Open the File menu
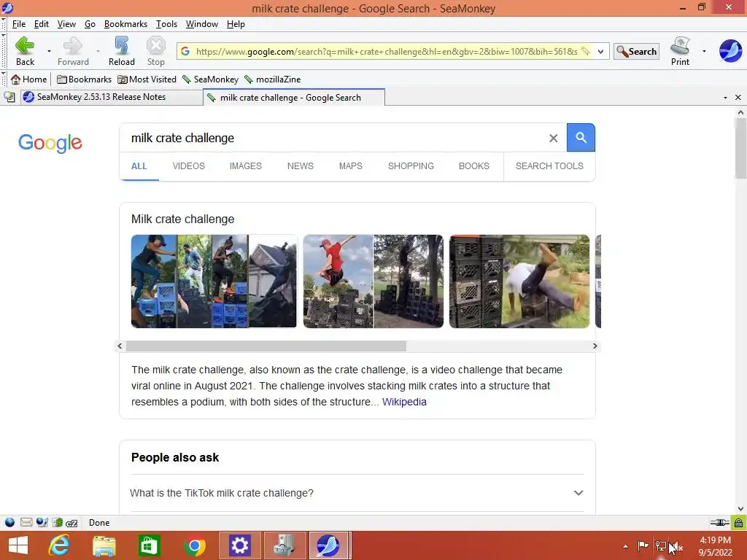The height and width of the screenshot is (560, 747). coord(18,24)
